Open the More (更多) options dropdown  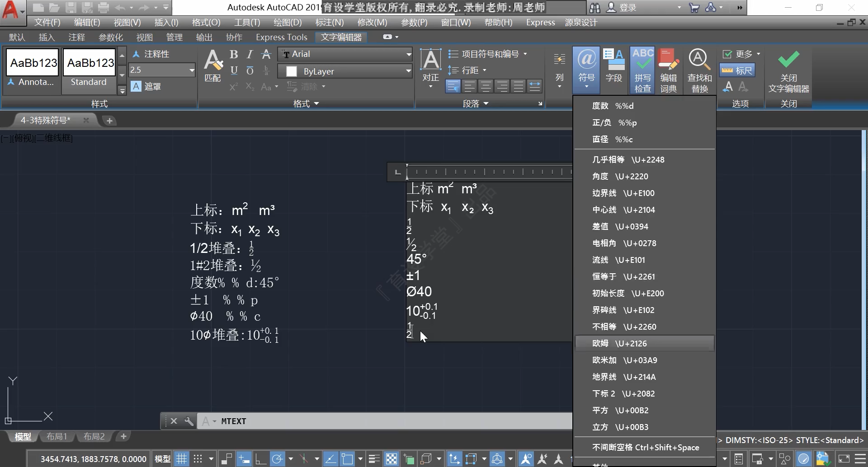[741, 54]
